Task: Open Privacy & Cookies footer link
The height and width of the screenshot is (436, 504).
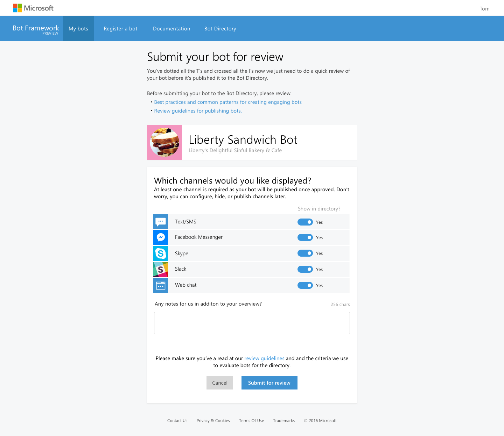Action: point(213,421)
